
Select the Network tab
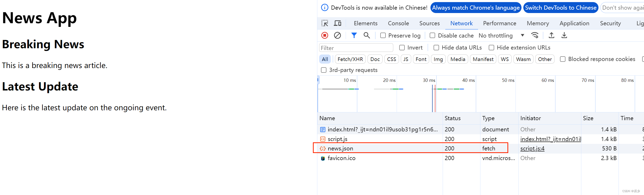click(x=461, y=23)
